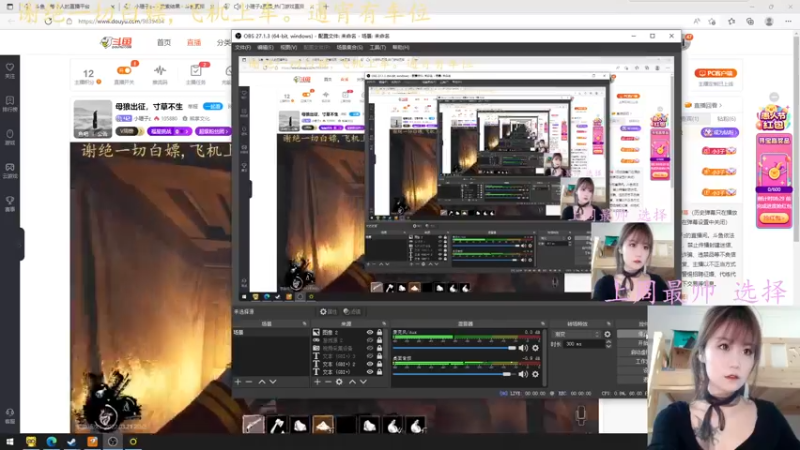The width and height of the screenshot is (800, 450).
Task: Open the 场景集合(S) menu in OBS
Action: pos(349,47)
